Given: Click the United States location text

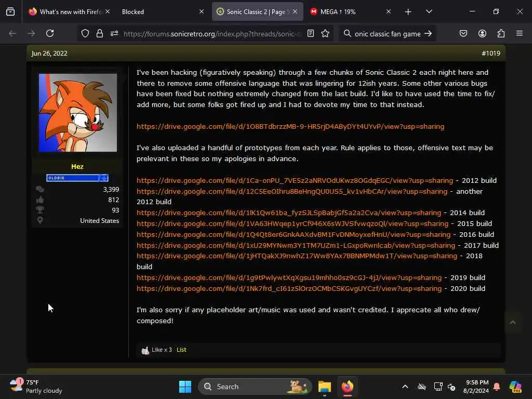Looking at the screenshot, I should (99, 220).
